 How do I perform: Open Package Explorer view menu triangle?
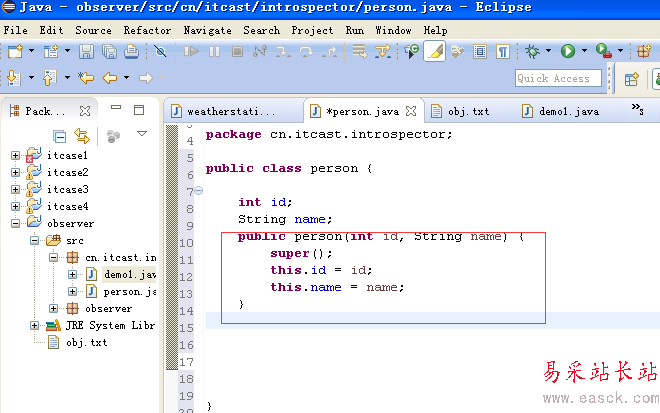pyautogui.click(x=142, y=134)
